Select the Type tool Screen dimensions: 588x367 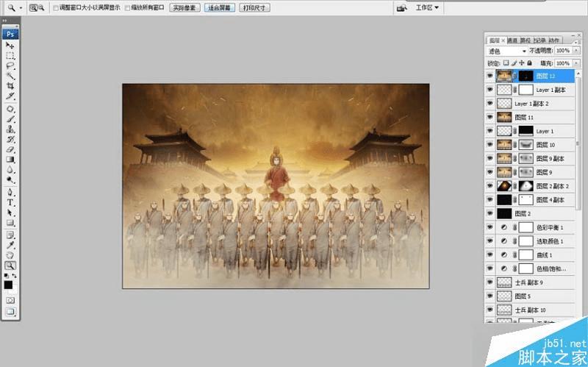(10, 203)
